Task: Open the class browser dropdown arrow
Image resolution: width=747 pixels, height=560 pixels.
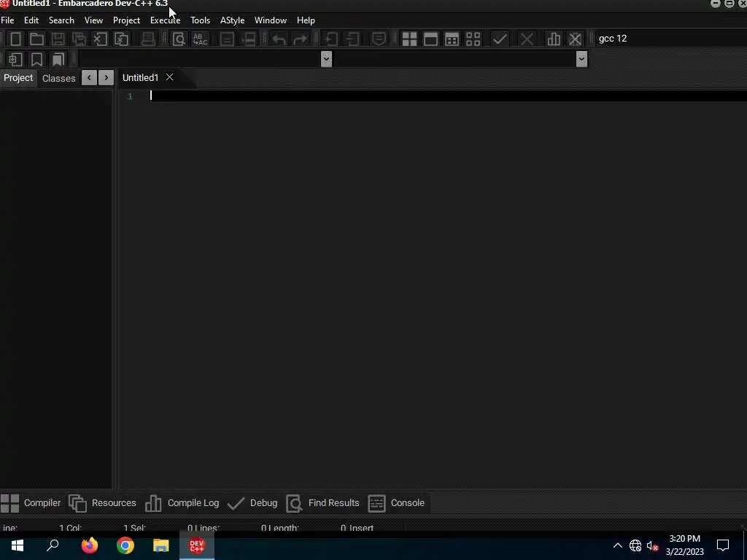Action: (x=326, y=59)
